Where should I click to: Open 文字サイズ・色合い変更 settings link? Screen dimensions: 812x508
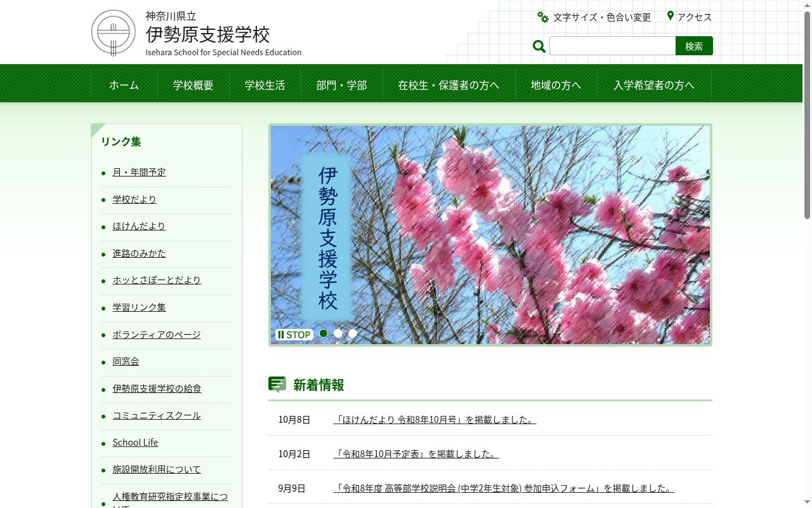tap(602, 17)
